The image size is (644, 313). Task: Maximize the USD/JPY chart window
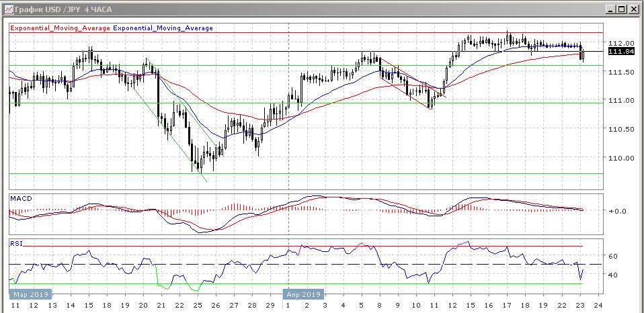(621, 9)
